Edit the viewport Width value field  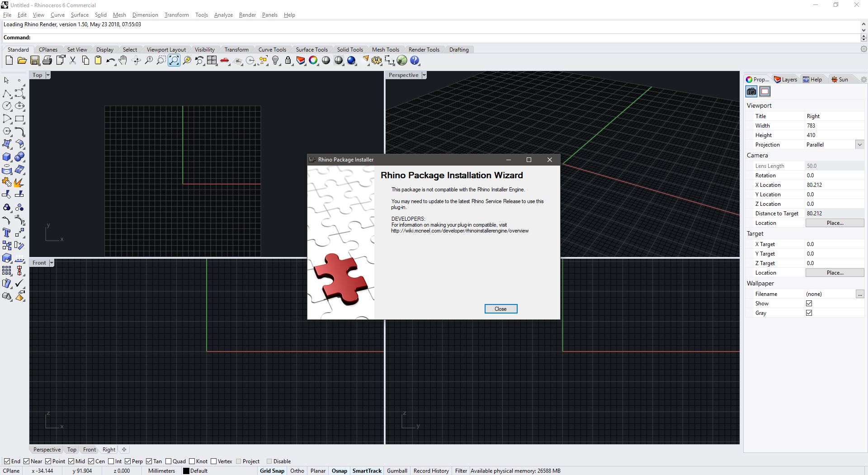[x=835, y=126]
